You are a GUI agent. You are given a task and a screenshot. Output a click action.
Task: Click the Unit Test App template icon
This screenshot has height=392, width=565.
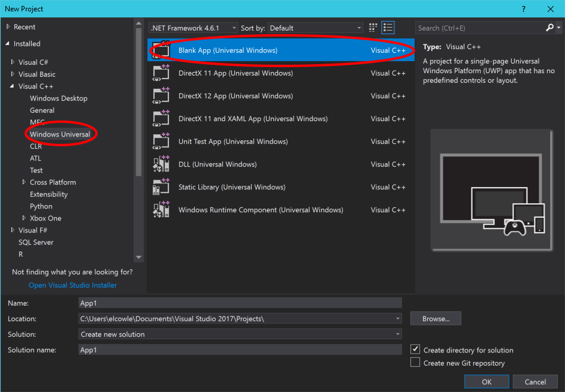(161, 141)
